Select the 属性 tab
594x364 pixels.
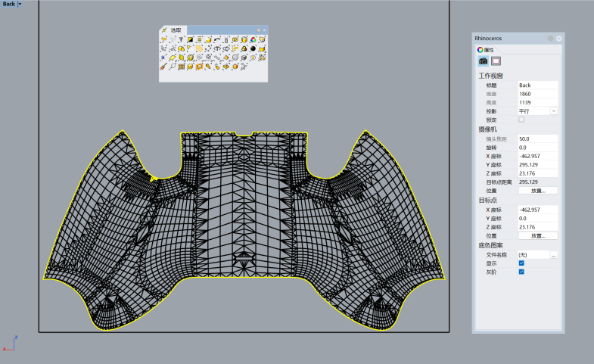[486, 49]
